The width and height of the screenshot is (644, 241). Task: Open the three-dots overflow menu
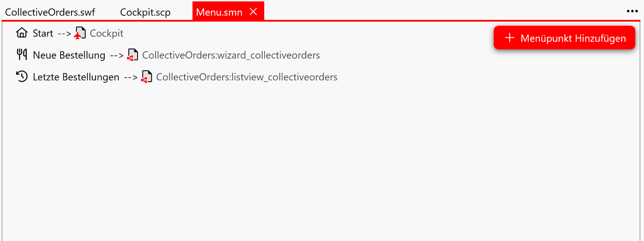pos(632,11)
